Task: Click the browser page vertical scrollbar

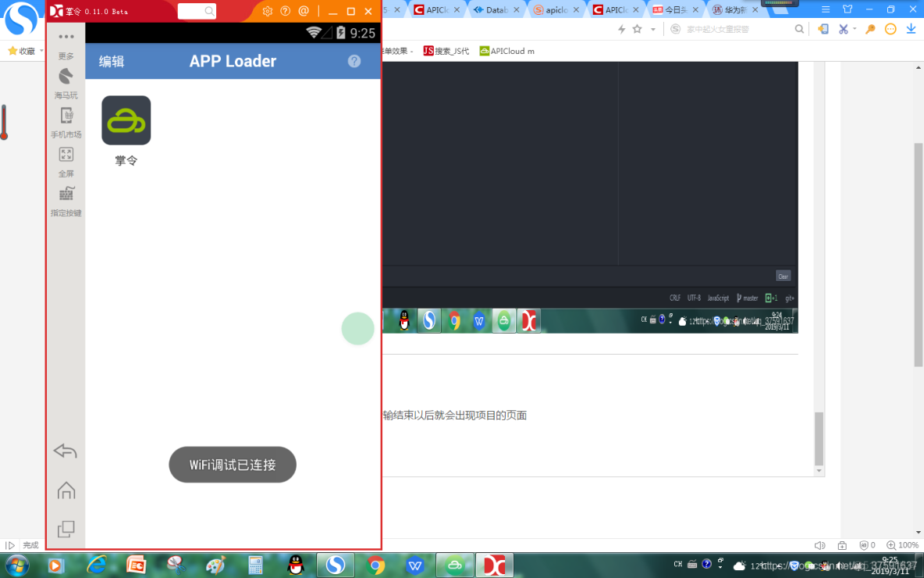Action: click(919, 254)
